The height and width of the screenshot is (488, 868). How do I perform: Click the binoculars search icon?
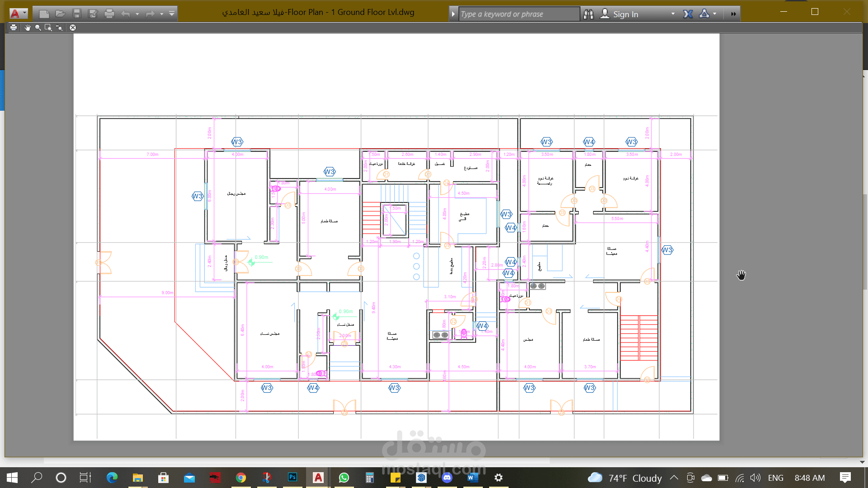coord(588,14)
